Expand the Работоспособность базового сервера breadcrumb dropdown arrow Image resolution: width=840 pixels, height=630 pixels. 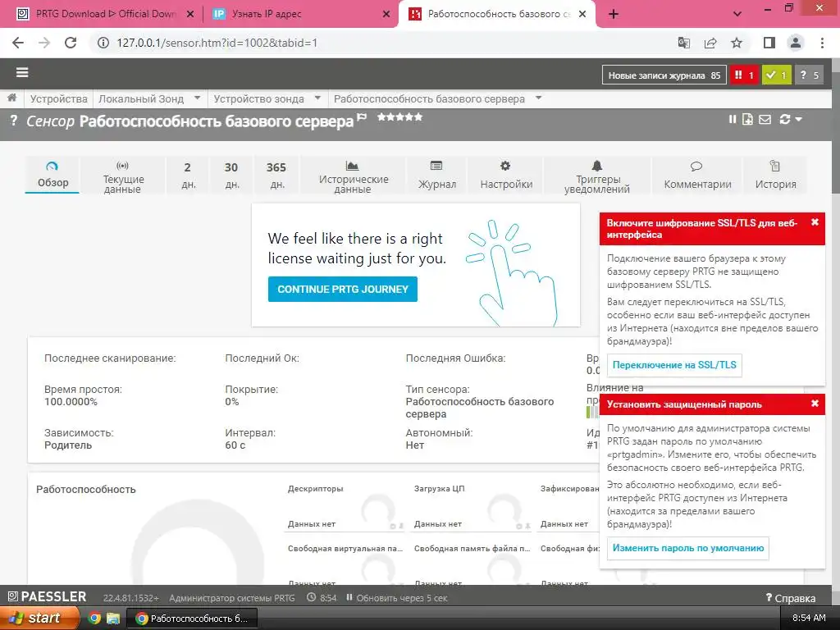coord(538,98)
